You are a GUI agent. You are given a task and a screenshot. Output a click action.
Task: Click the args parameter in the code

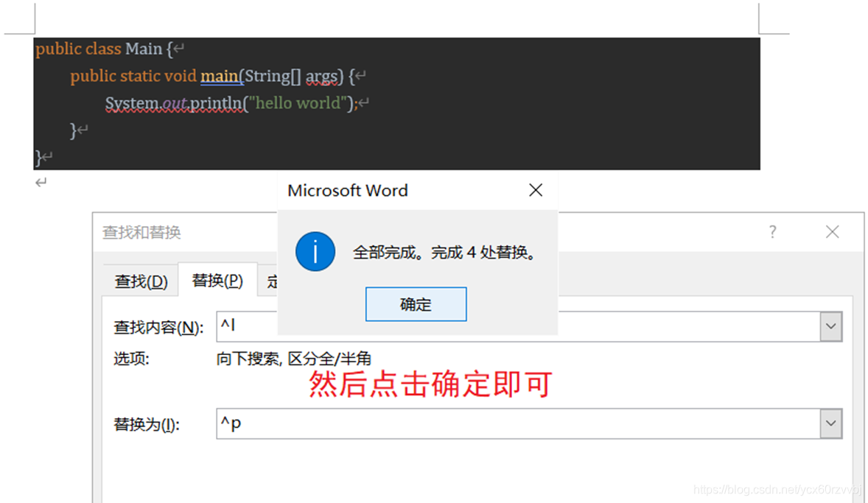(321, 76)
